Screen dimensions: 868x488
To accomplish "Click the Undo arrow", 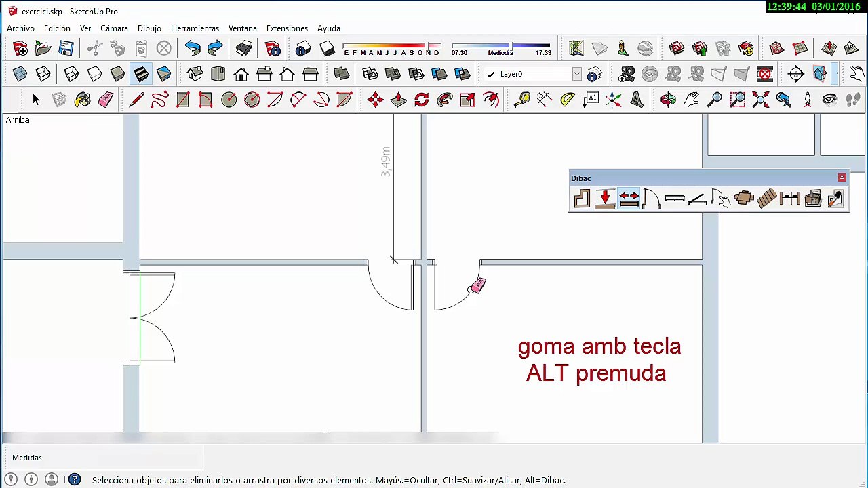I will coord(192,48).
